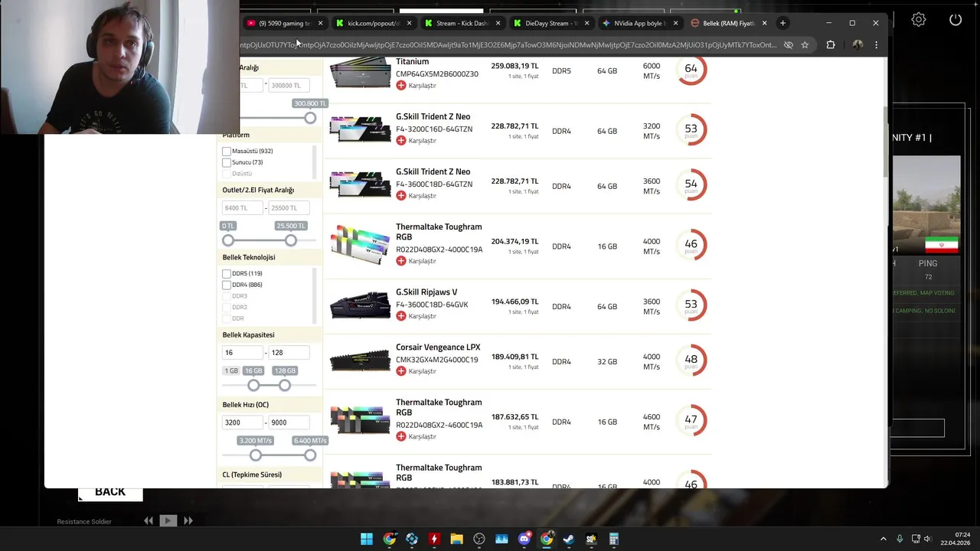Screen dimensions: 980x551
Task: Open the Chrome extensions puzzle icon
Action: coord(830,45)
